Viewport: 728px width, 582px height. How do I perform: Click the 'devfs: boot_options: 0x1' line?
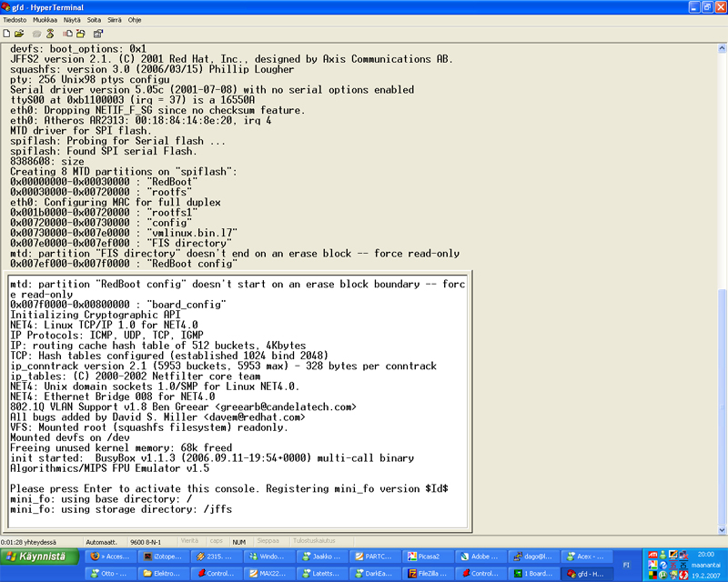(x=78, y=49)
